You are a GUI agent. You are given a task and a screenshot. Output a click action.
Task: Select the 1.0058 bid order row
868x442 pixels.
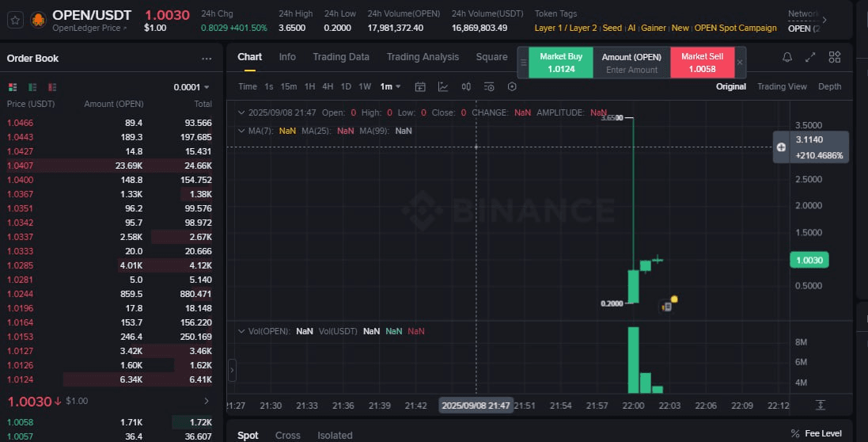click(110, 422)
